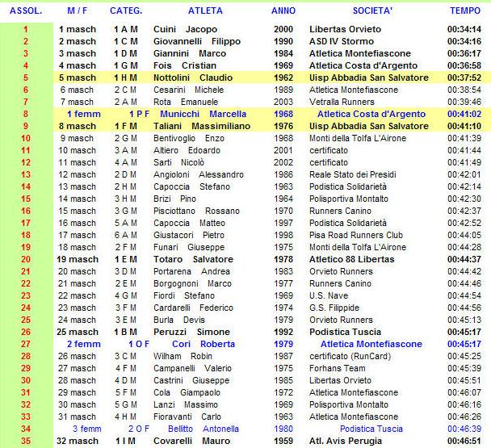Click the ASSOL. column header
Image resolution: width=491 pixels, height=448 pixels.
[26, 10]
